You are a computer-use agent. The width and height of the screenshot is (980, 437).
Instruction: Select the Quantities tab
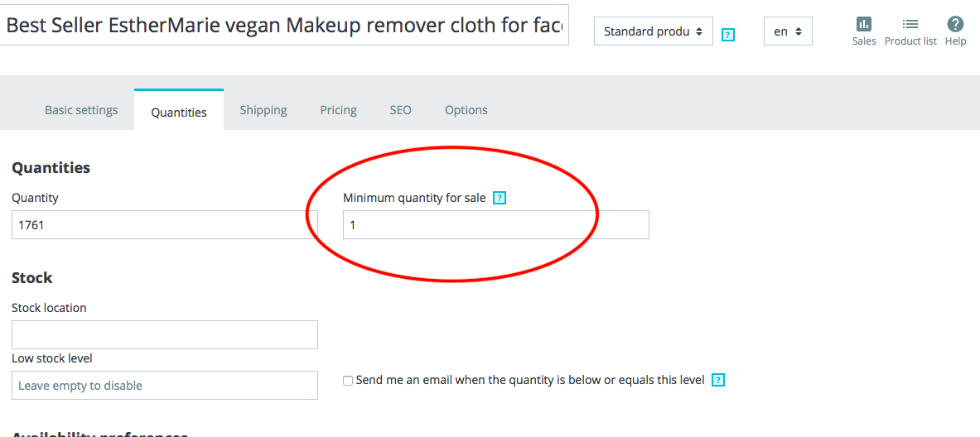point(179,113)
